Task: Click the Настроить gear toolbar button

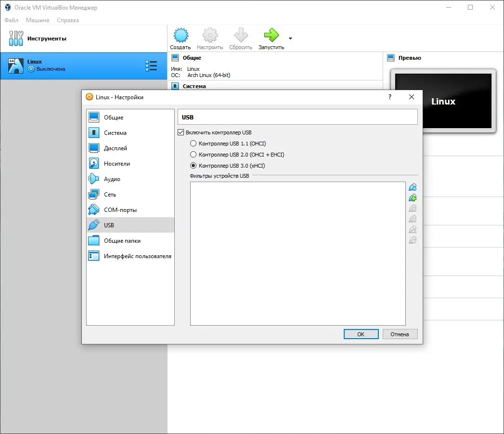Action: pyautogui.click(x=210, y=39)
